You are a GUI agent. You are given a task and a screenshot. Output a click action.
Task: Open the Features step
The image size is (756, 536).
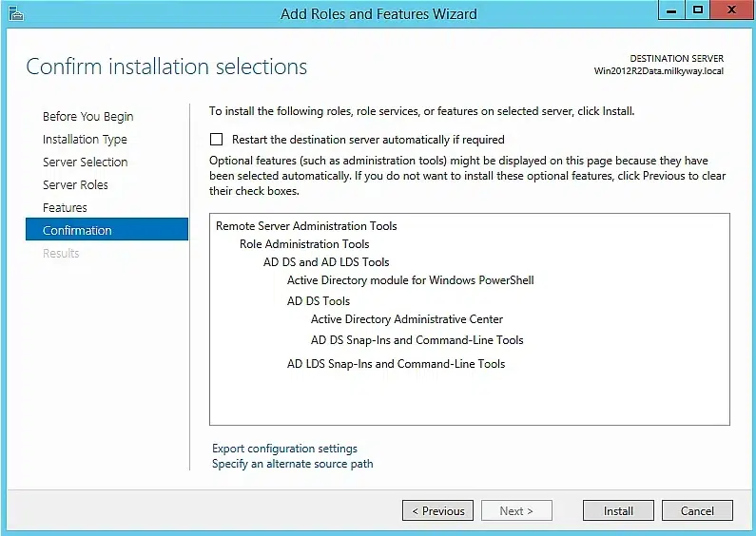pos(65,208)
